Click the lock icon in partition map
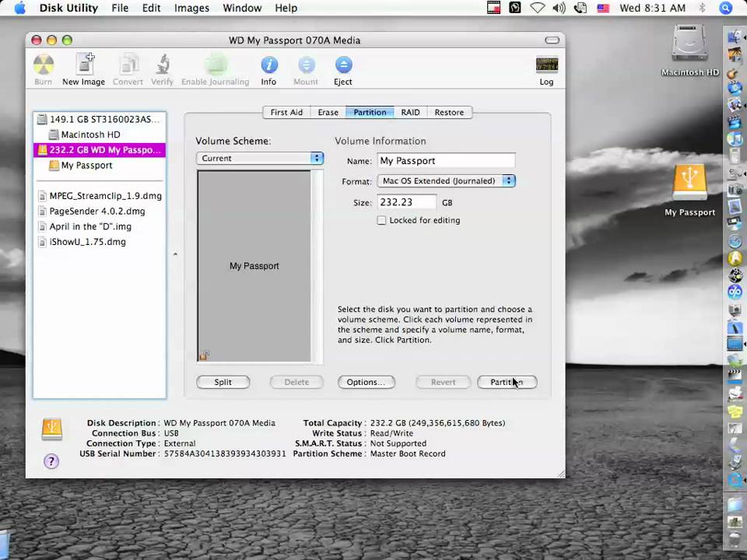This screenshot has width=747, height=560. point(205,355)
